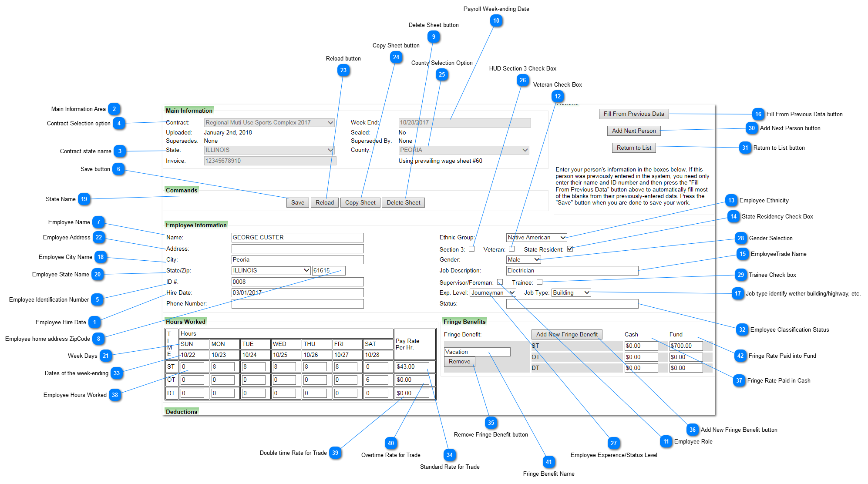
Task: Click the City field
Action: click(298, 259)
